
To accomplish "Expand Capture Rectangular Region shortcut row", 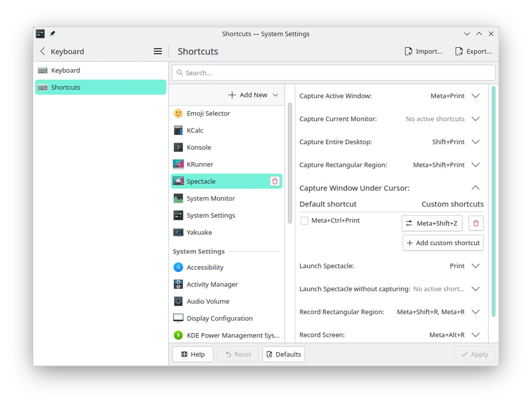I will [476, 165].
